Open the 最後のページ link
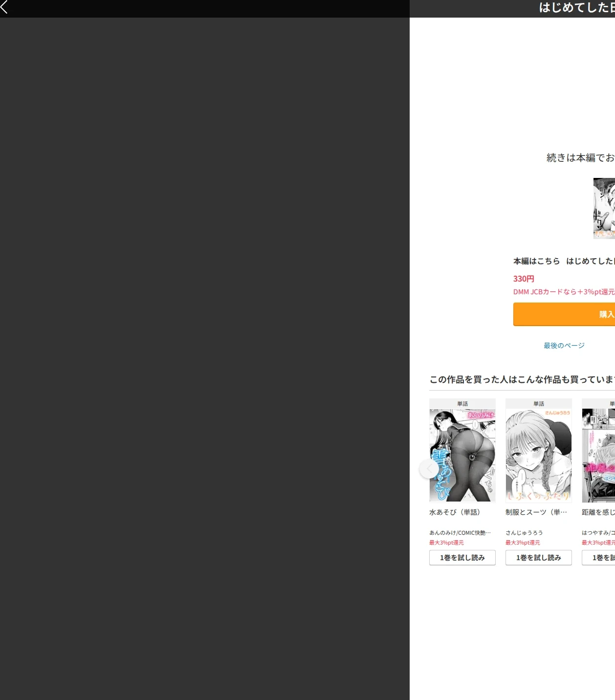Screen dimensions: 615x700 click(x=564, y=346)
